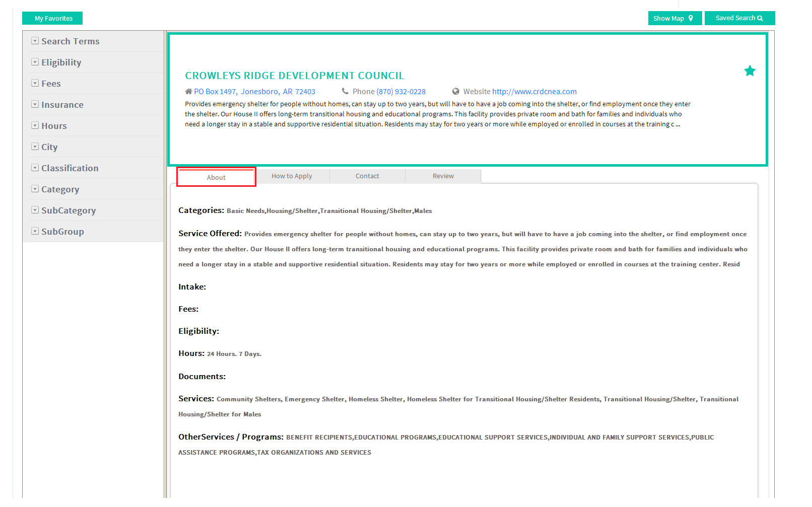This screenshot has width=812, height=507.
Task: Click the favorite star icon for Crowleys Ridge
Action: point(750,71)
